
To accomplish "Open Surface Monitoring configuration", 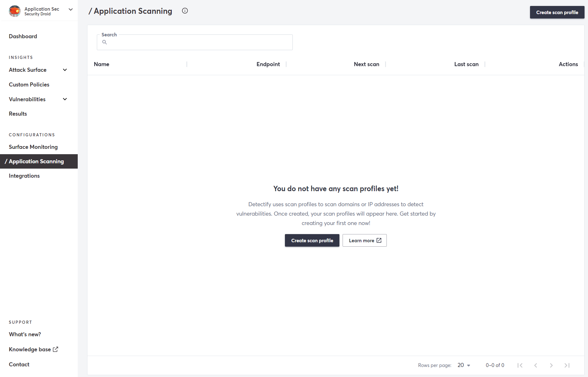I will pos(33,147).
